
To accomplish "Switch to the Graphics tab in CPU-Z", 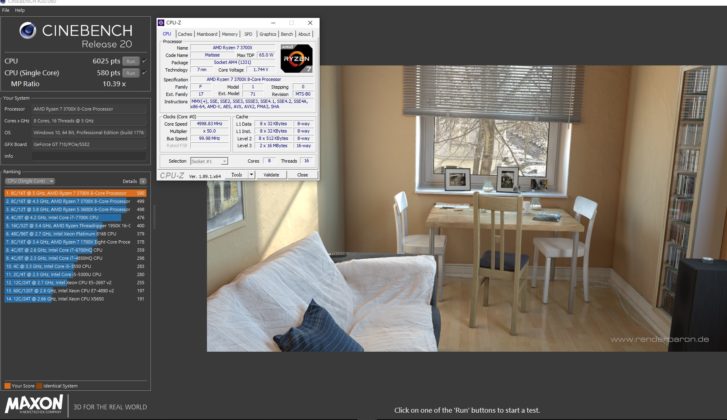I will click(x=268, y=34).
